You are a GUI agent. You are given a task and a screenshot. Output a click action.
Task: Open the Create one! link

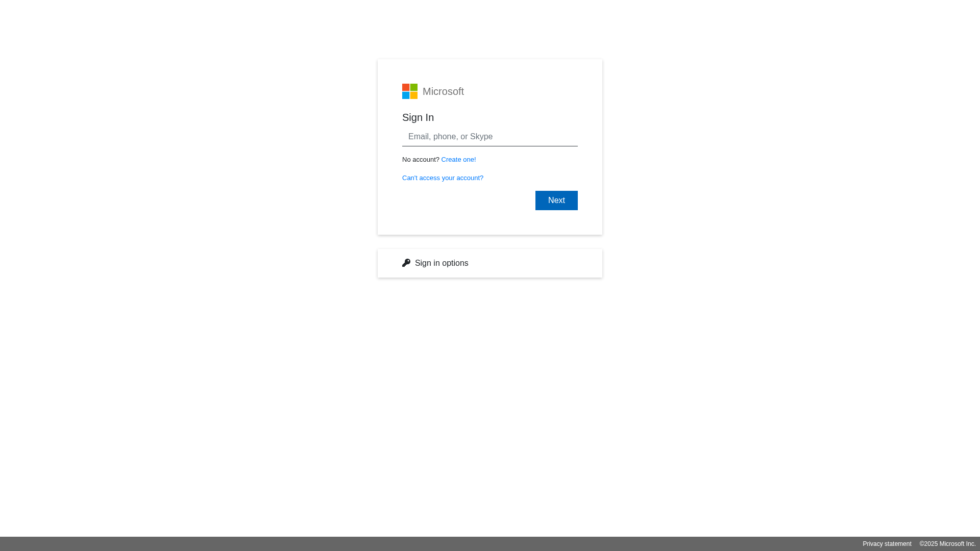458,160
